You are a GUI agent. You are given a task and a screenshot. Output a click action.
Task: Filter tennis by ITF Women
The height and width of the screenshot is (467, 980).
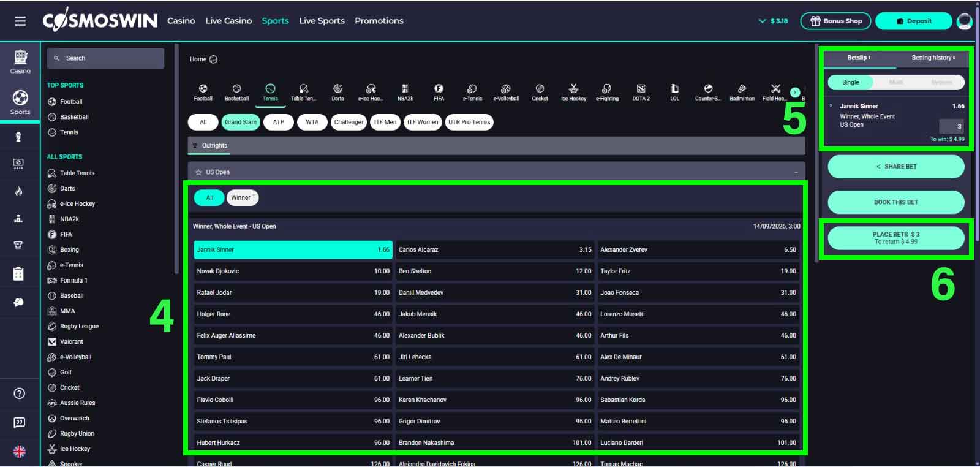(x=423, y=122)
